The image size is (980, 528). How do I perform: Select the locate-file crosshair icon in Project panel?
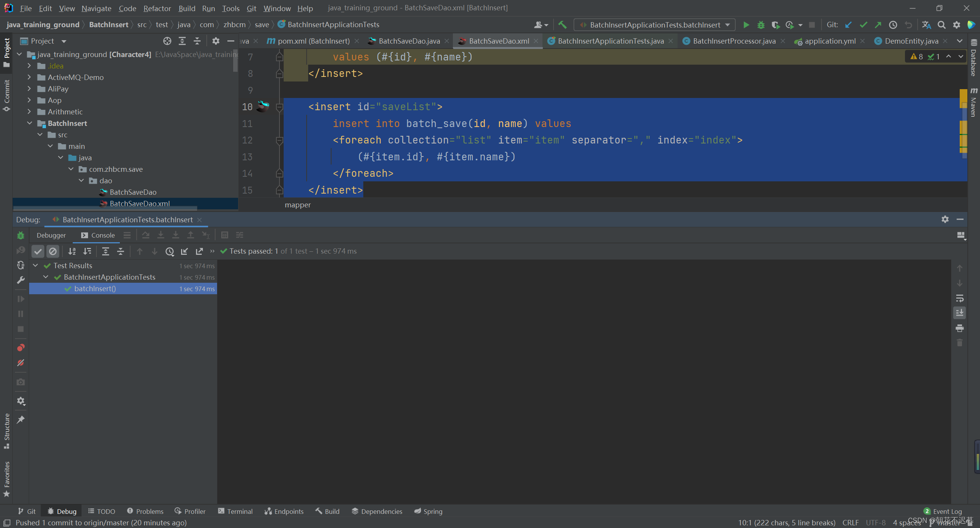click(167, 41)
